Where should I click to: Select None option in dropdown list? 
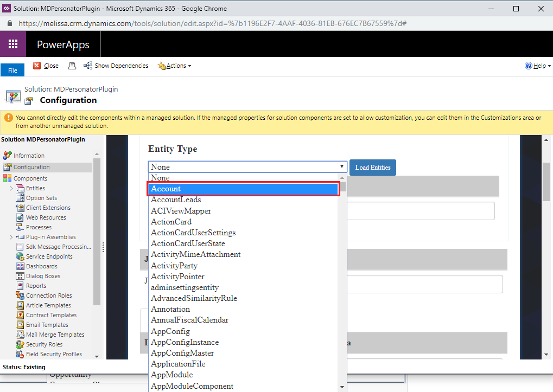pos(243,178)
